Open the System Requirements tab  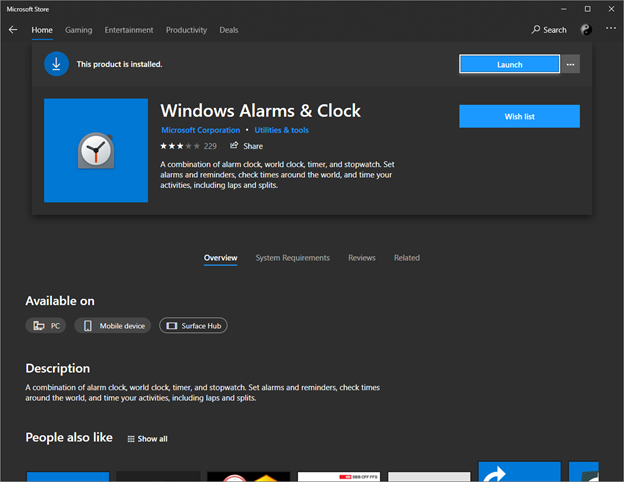pos(292,258)
